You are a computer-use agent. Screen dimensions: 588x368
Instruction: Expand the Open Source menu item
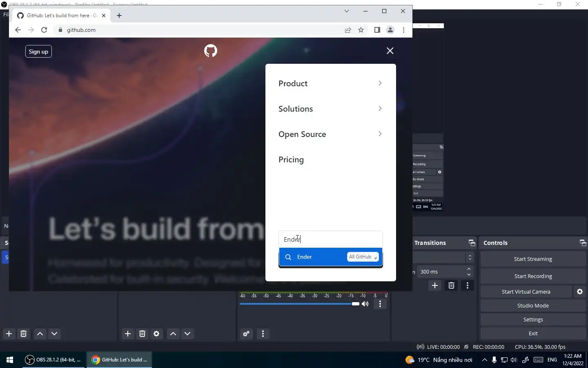click(330, 134)
